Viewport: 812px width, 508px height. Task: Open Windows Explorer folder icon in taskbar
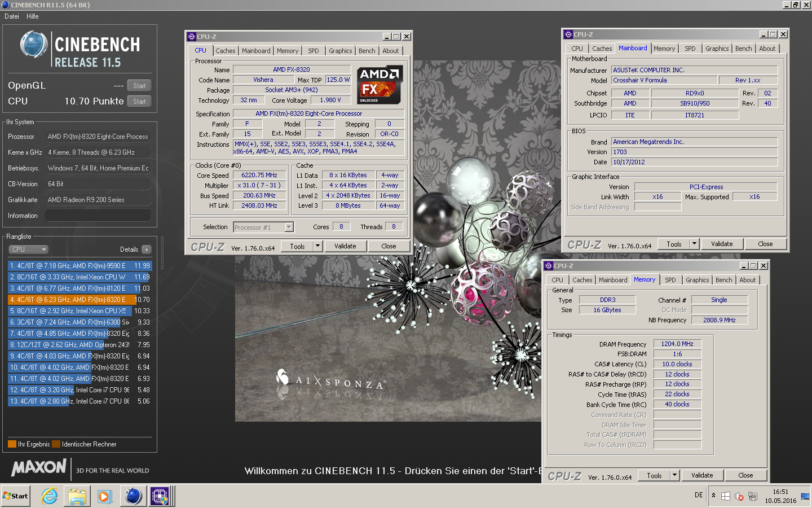pyautogui.click(x=77, y=496)
